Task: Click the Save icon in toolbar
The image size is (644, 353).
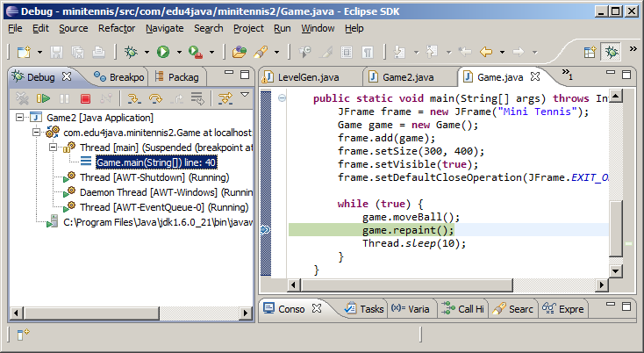Action: (56, 52)
